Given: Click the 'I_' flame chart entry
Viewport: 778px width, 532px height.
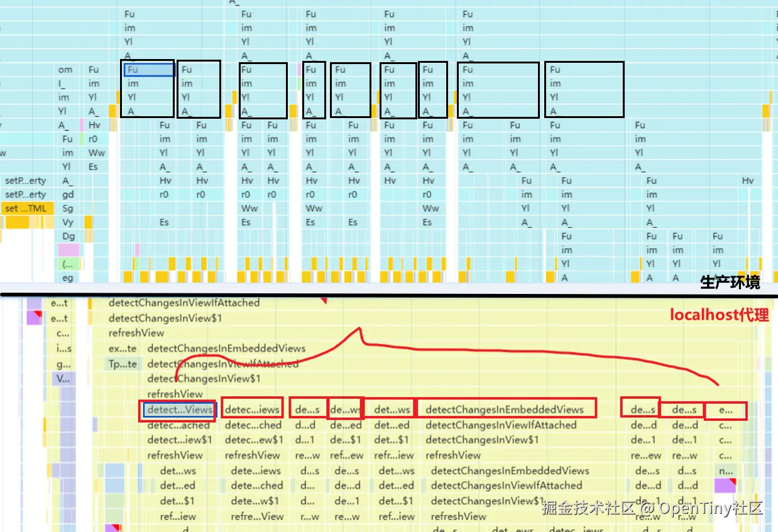Looking at the screenshot, I should point(62,84).
